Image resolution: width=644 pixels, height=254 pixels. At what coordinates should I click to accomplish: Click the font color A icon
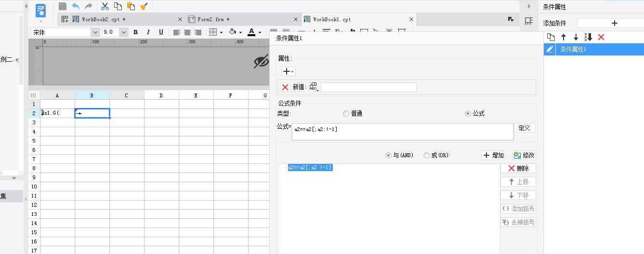tap(251, 32)
